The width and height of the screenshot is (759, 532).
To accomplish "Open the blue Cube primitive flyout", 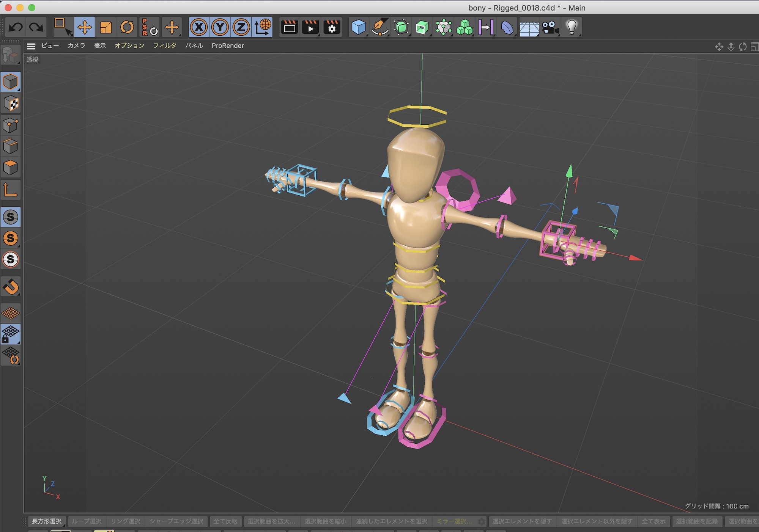I will pyautogui.click(x=358, y=27).
